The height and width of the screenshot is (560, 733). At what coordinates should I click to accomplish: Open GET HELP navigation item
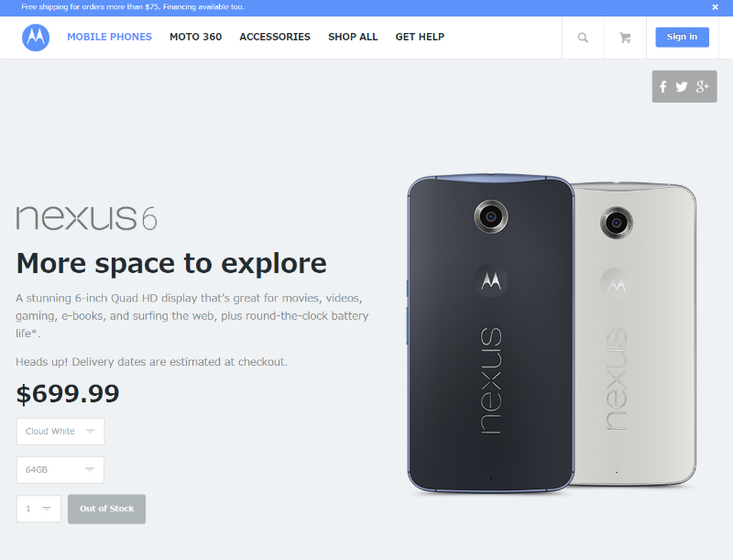[420, 37]
